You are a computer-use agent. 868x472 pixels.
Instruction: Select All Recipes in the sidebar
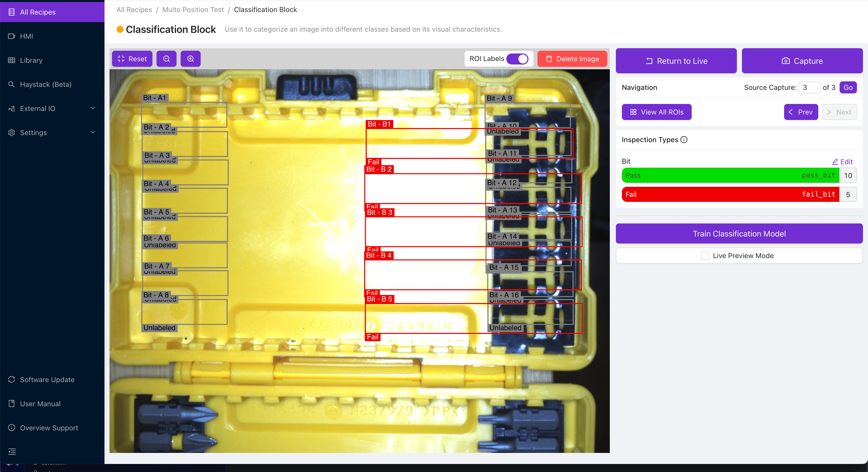(38, 12)
